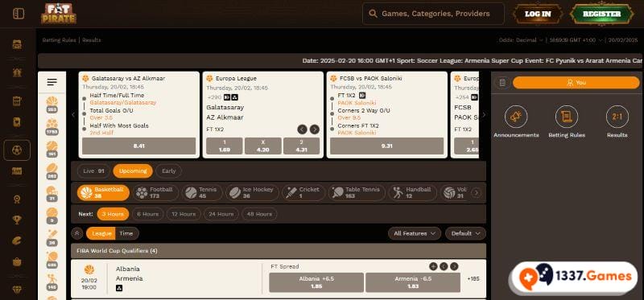Open the Betting Rules scroll icon

[567, 117]
